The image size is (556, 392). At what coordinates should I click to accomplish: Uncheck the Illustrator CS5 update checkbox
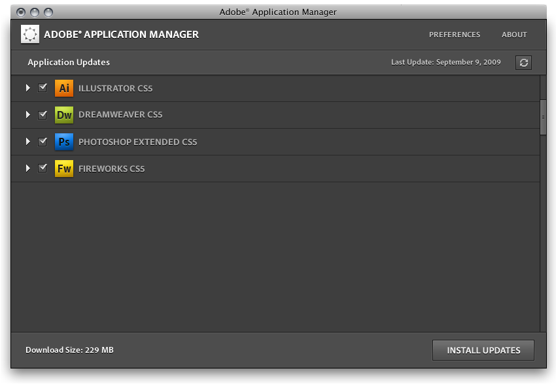point(43,88)
